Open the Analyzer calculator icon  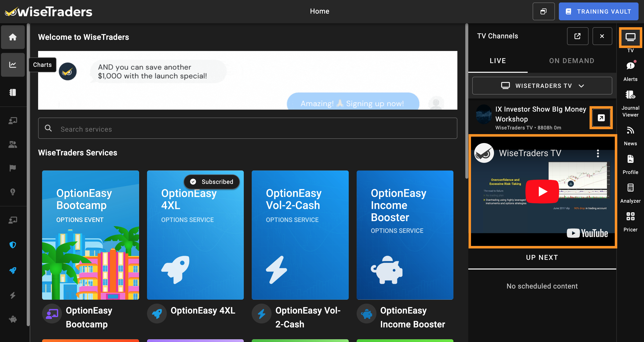(x=630, y=188)
